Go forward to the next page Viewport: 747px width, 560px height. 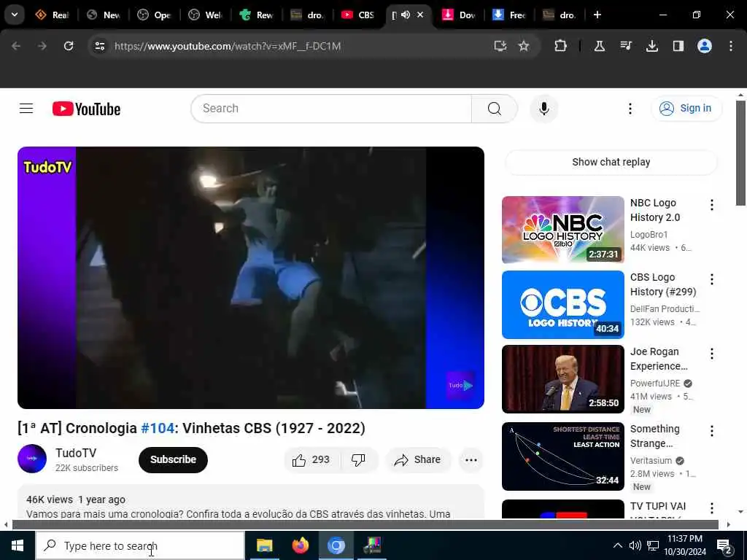[42, 46]
